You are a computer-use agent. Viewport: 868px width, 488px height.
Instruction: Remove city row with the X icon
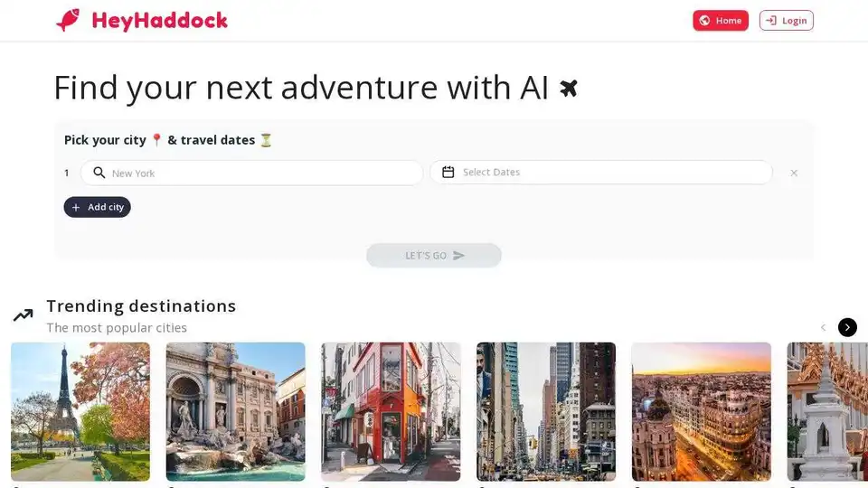(x=794, y=173)
